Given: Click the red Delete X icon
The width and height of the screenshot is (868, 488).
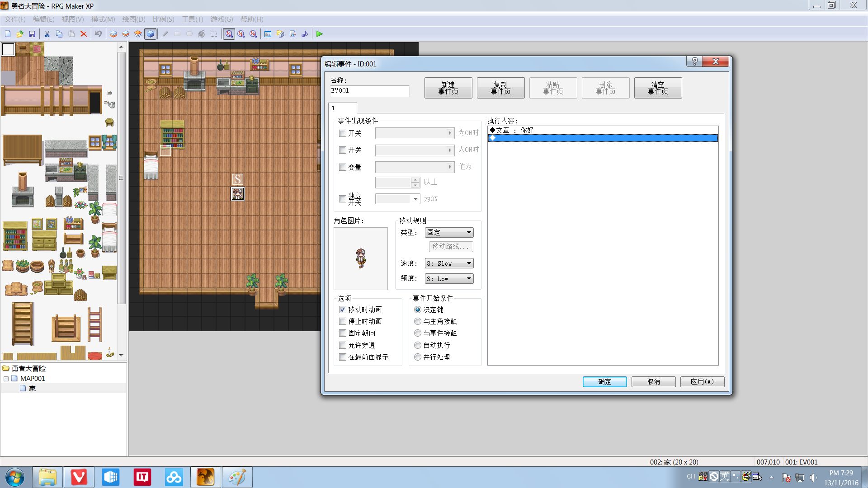Looking at the screenshot, I should 84,34.
